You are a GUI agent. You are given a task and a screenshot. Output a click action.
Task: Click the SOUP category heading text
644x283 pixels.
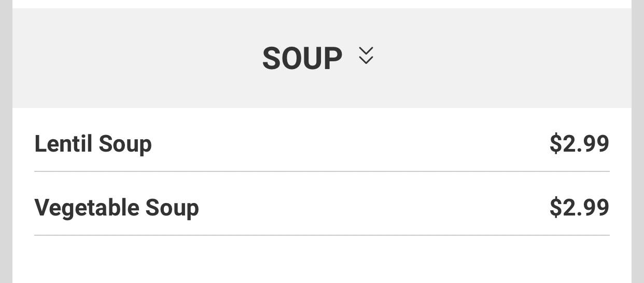(302, 58)
